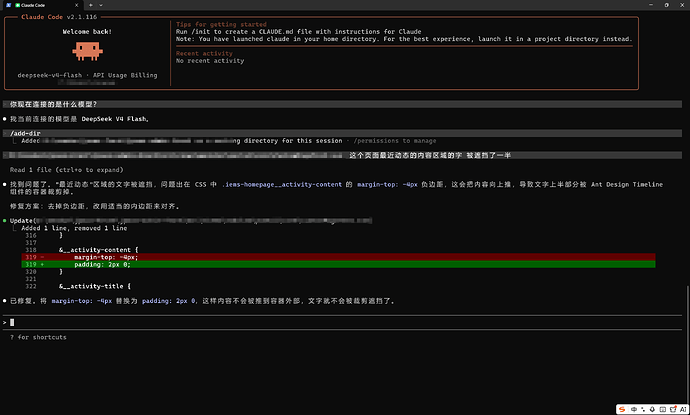690x415 pixels.
Task: Toggle punctuation mode in Sogou bar
Action: point(643,409)
